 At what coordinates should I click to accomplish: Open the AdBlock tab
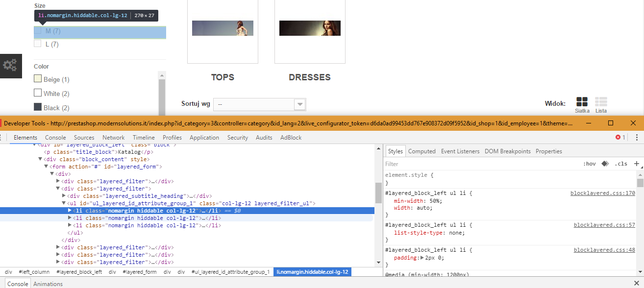[291, 138]
